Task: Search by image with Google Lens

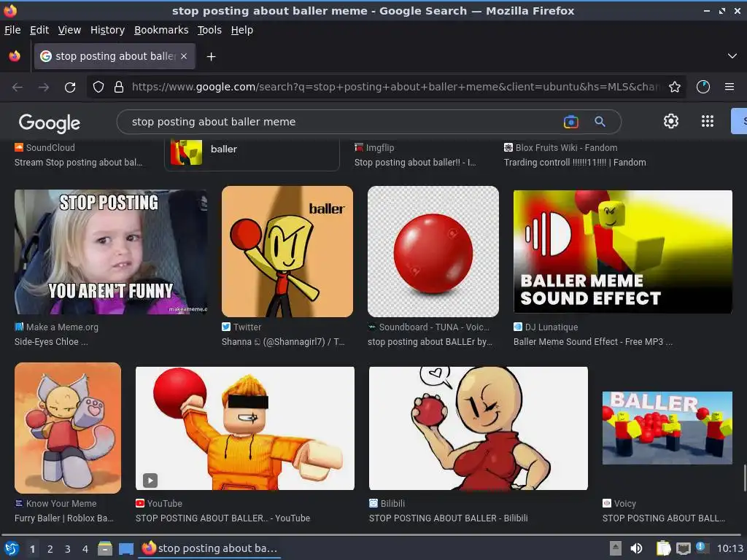Action: pos(570,122)
